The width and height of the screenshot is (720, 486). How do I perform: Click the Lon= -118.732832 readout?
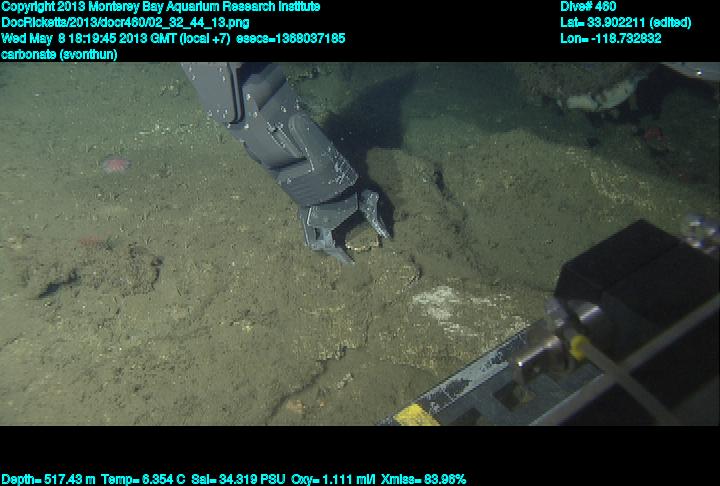click(611, 38)
